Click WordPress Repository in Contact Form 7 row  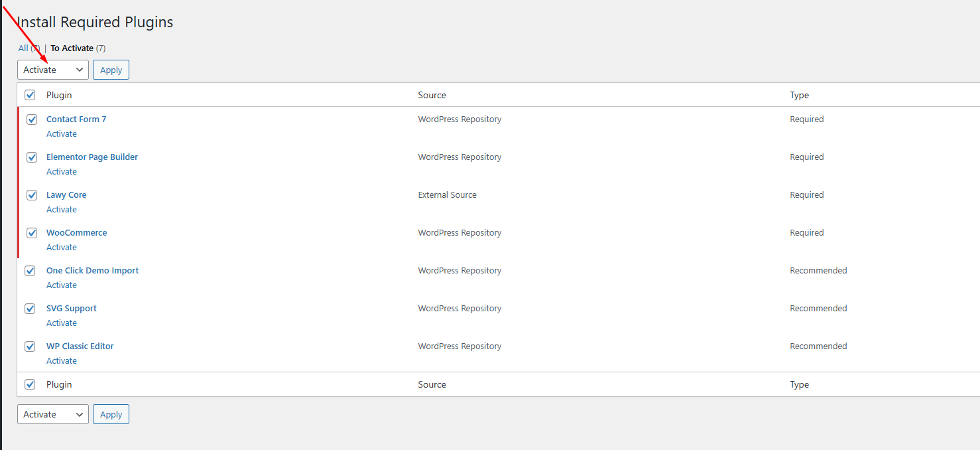[x=460, y=119]
